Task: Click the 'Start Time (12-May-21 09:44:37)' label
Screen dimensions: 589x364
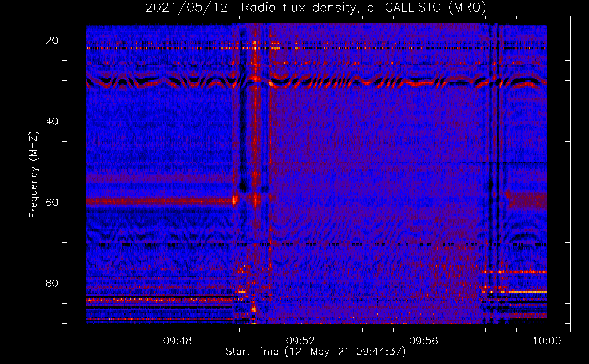Action: pos(315,352)
